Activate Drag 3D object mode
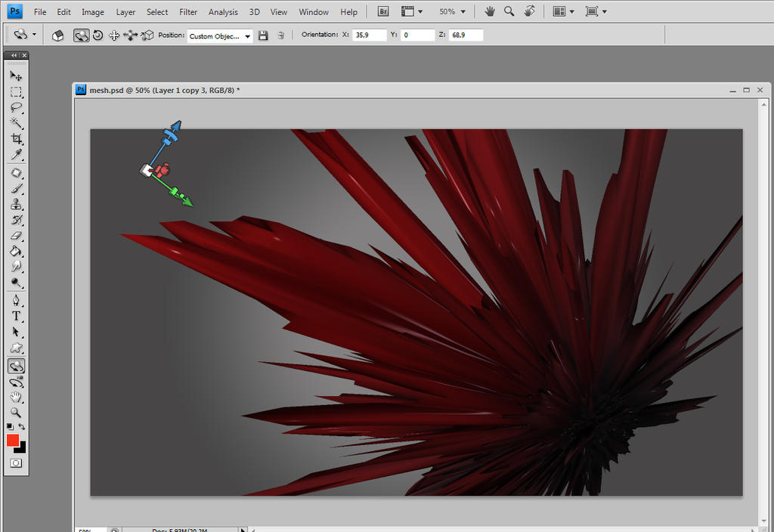This screenshot has height=532, width=774. click(x=114, y=36)
